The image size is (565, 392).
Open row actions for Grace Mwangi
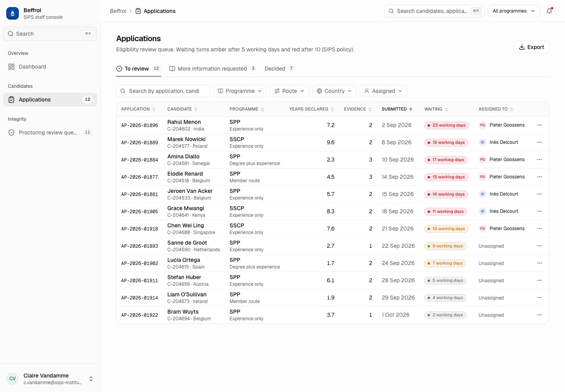(x=539, y=211)
